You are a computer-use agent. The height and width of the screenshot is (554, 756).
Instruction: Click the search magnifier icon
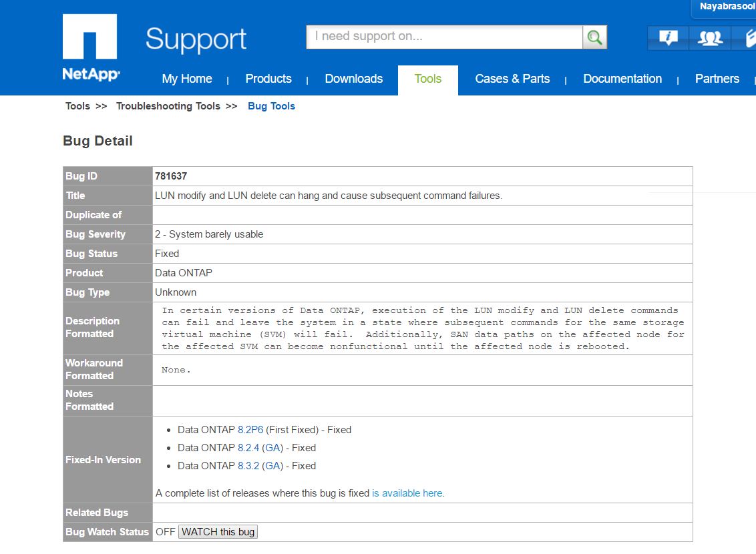pyautogui.click(x=594, y=37)
